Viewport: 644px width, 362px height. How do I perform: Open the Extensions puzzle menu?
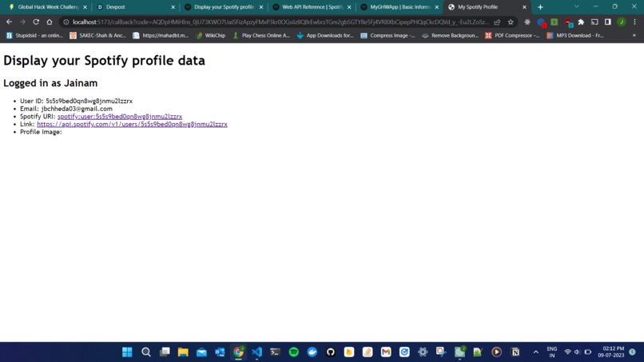coord(581,22)
